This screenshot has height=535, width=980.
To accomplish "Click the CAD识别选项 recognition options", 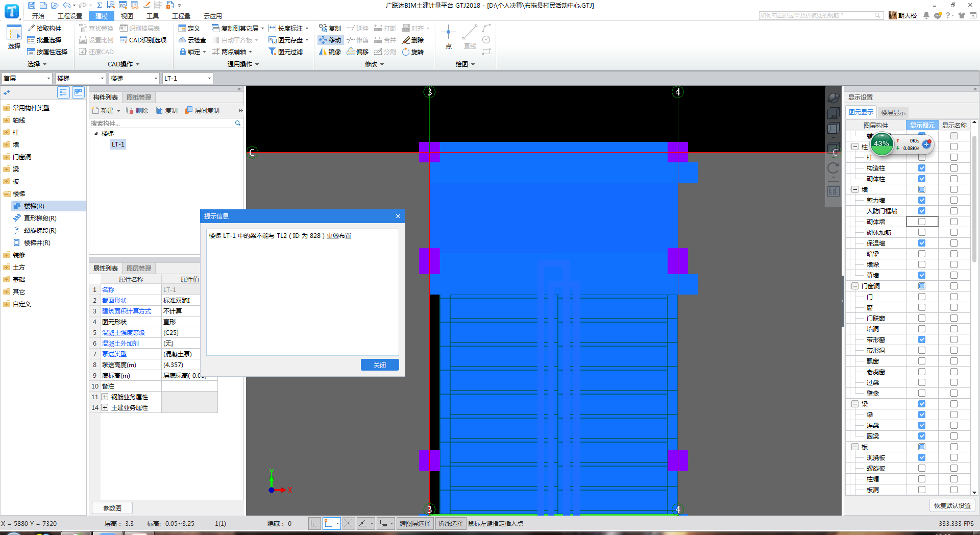I will click(143, 40).
